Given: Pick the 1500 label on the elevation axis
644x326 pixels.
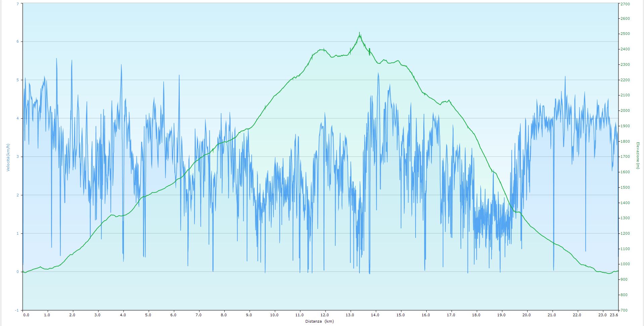Looking at the screenshot, I should 625,187.
